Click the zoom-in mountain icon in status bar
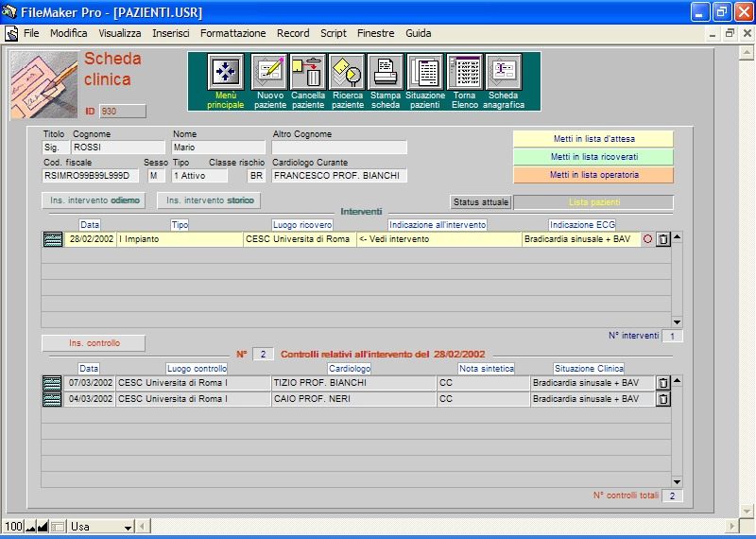756x539 pixels. pos(43,526)
